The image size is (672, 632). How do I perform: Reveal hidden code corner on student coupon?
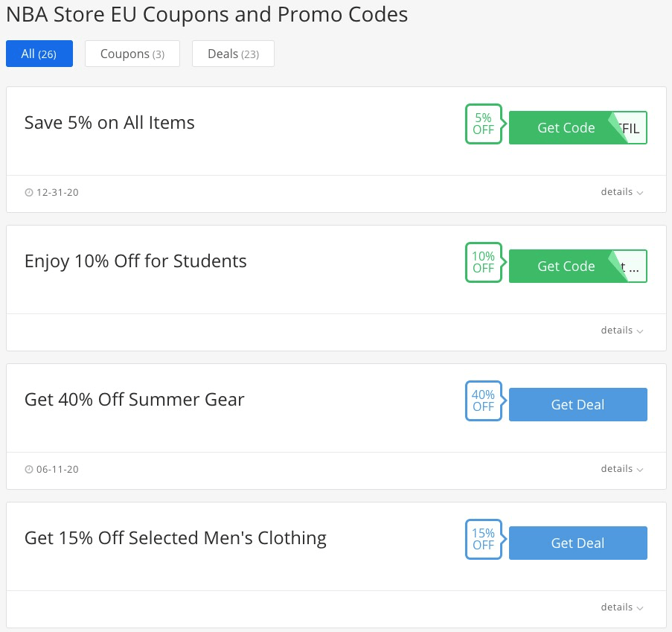coord(632,266)
